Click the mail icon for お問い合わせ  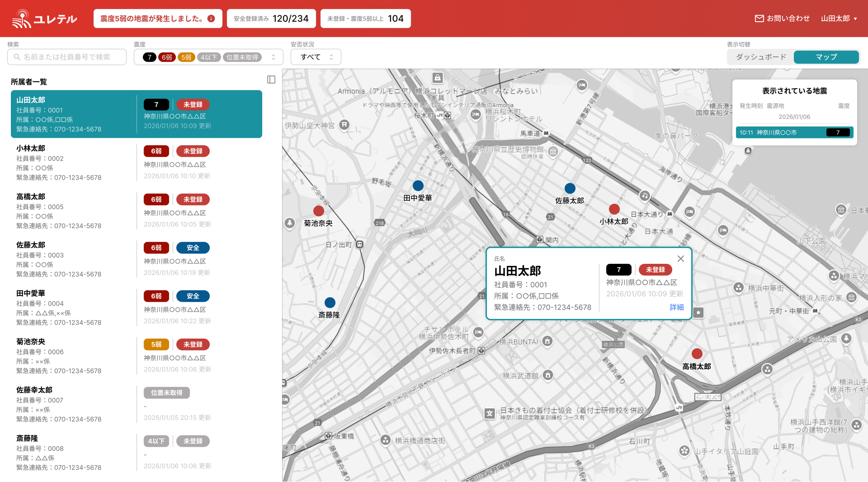[x=759, y=19]
